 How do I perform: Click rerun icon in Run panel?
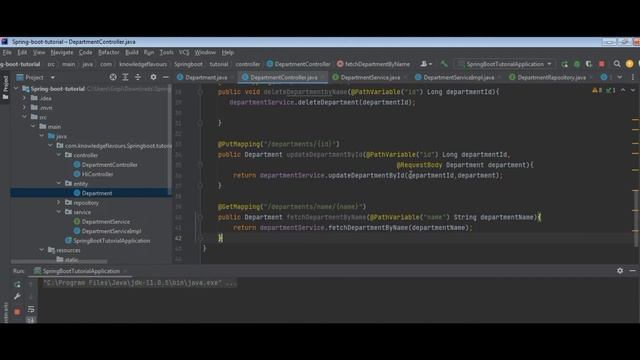click(17, 284)
